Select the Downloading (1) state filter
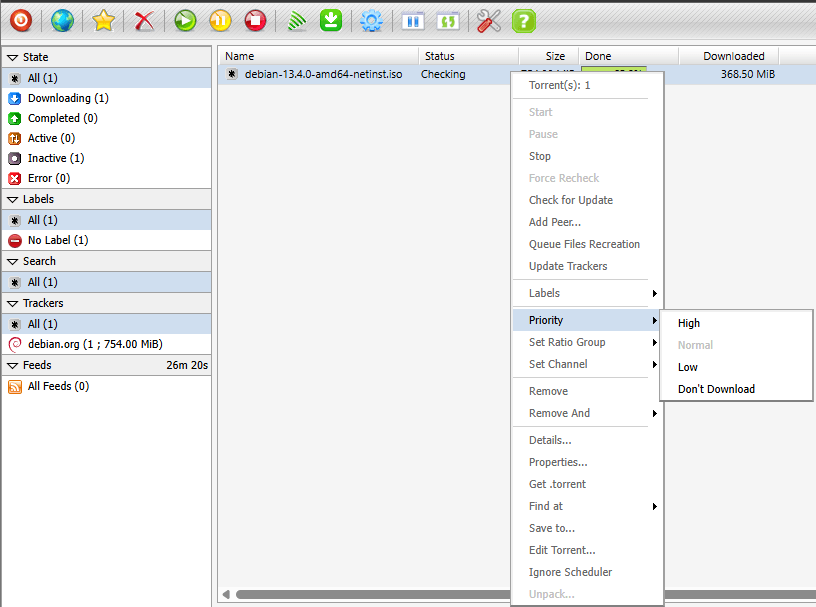The height and width of the screenshot is (607, 816). [x=107, y=98]
